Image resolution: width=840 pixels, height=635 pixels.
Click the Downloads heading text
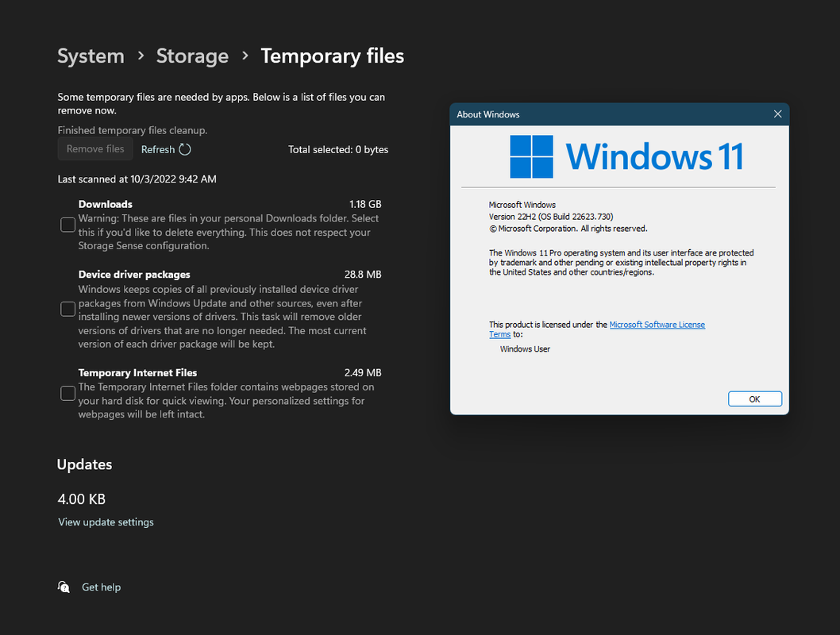[x=106, y=204]
